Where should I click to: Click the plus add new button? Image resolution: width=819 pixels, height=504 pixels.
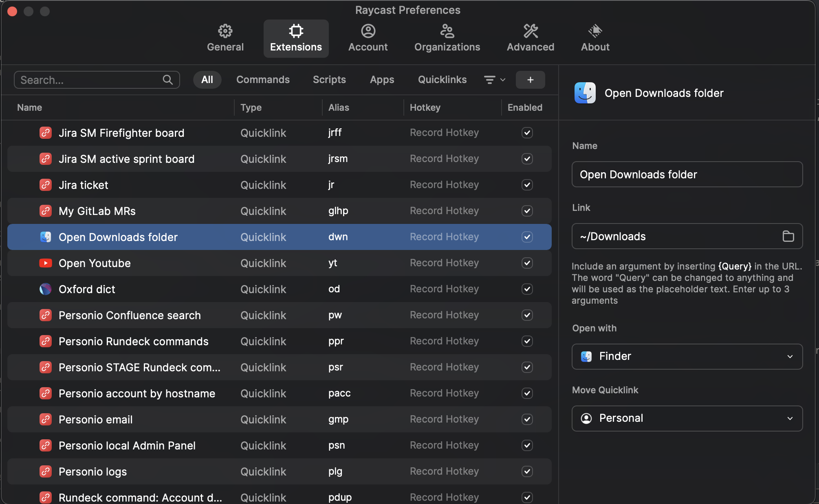[x=530, y=80]
